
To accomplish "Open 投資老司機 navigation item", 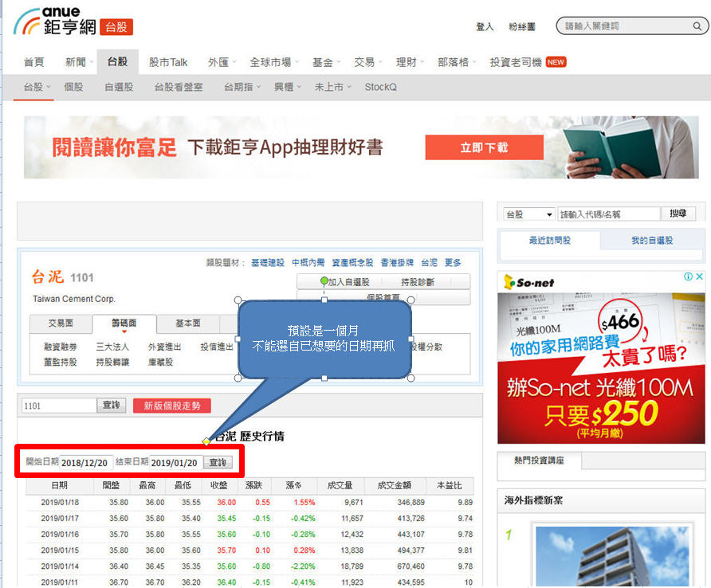I will coord(516,62).
